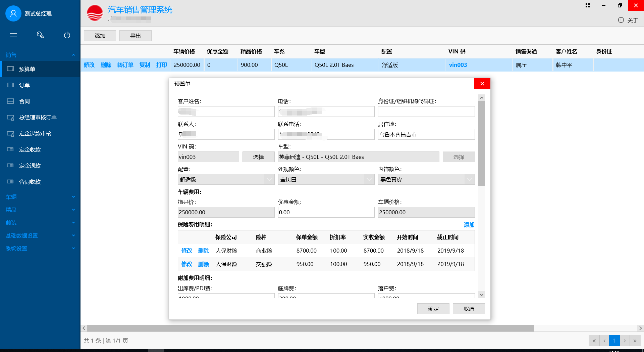Click the hamburger menu icon in sidebar

(x=13, y=35)
